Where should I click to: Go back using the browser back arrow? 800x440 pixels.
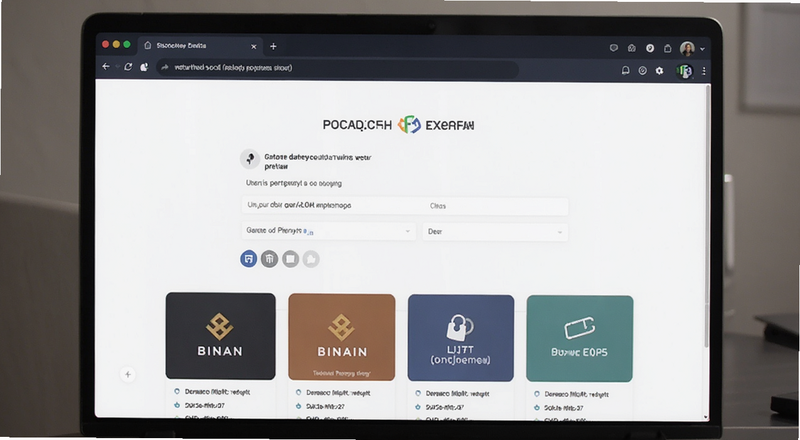pos(106,67)
